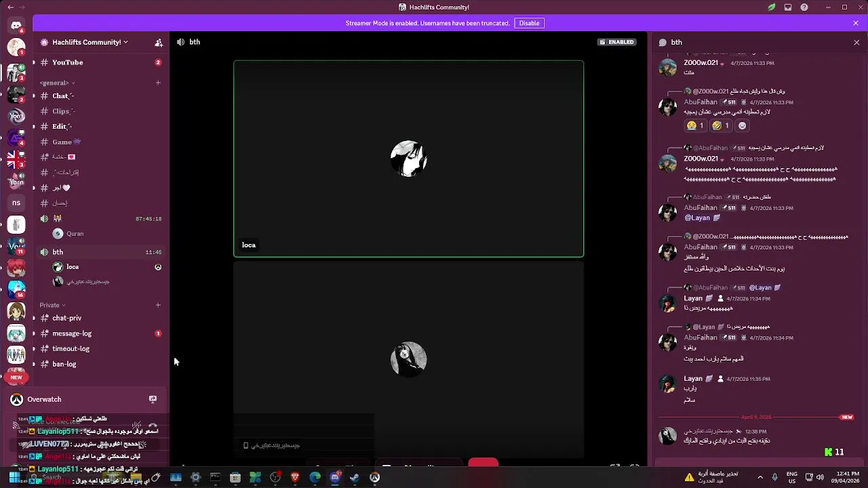Open the Overwatch taskbar icon
The image size is (868, 488).
tap(374, 478)
